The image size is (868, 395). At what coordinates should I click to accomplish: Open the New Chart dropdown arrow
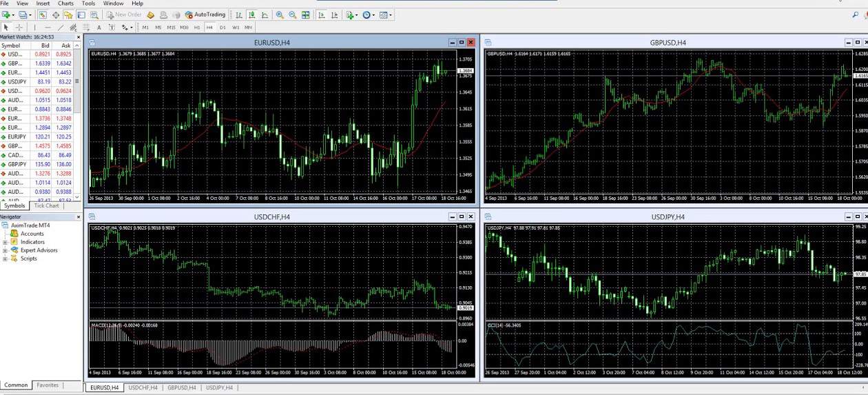coord(13,14)
